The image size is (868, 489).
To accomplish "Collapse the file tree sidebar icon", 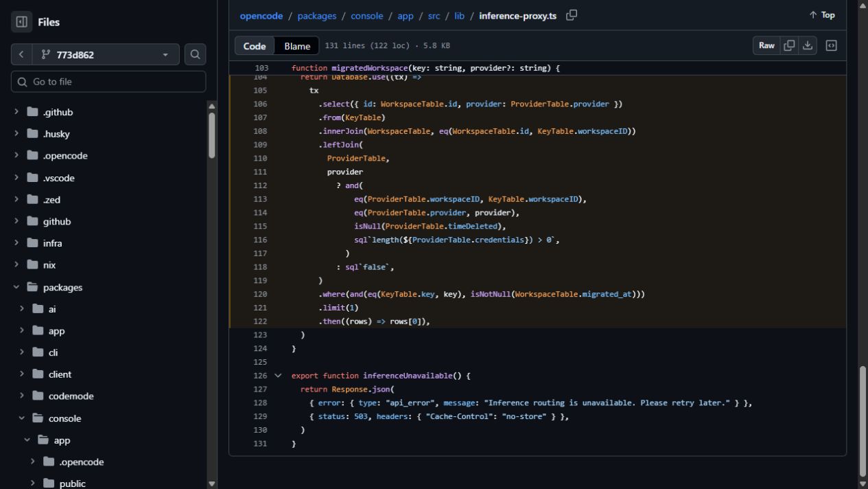I will pos(21,22).
